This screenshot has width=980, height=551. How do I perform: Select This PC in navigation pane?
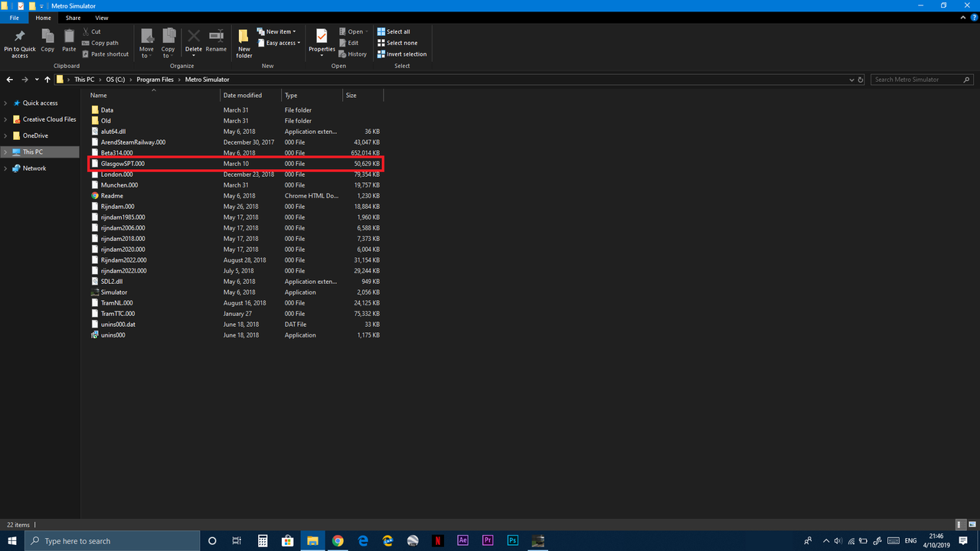tap(41, 152)
